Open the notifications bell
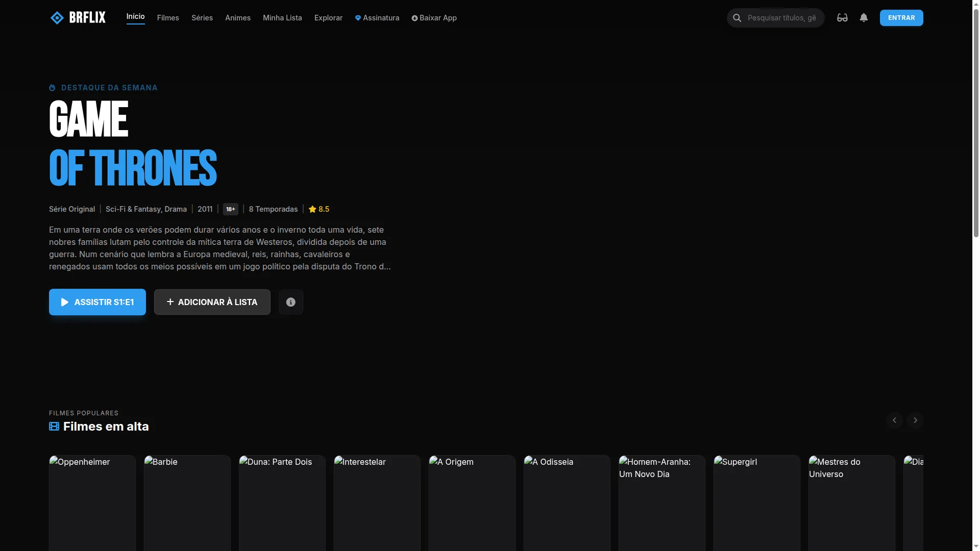This screenshot has height=551, width=980. coord(864,18)
